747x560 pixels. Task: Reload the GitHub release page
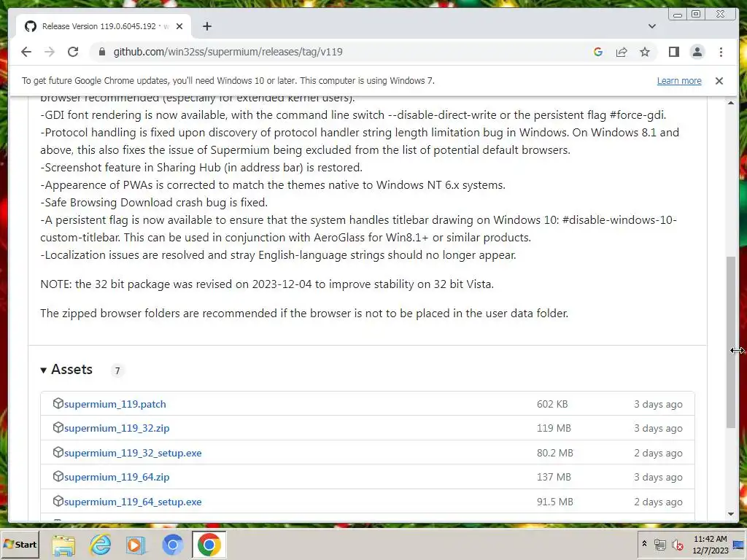click(73, 52)
